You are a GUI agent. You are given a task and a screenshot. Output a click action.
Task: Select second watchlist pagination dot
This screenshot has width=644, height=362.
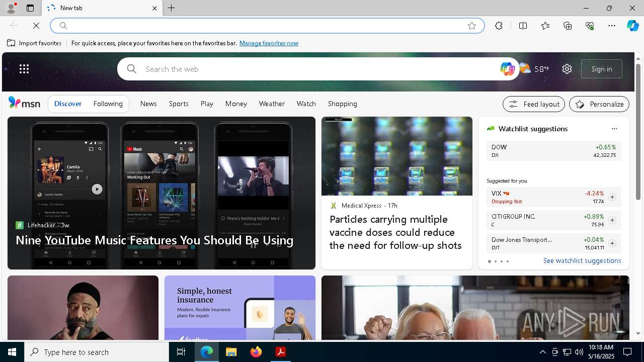(495, 261)
